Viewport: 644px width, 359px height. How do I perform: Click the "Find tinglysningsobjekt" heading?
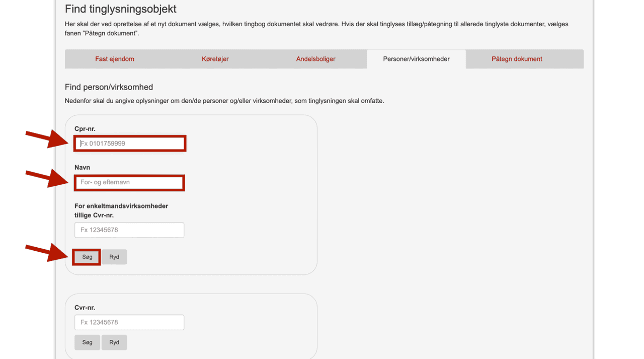[121, 9]
